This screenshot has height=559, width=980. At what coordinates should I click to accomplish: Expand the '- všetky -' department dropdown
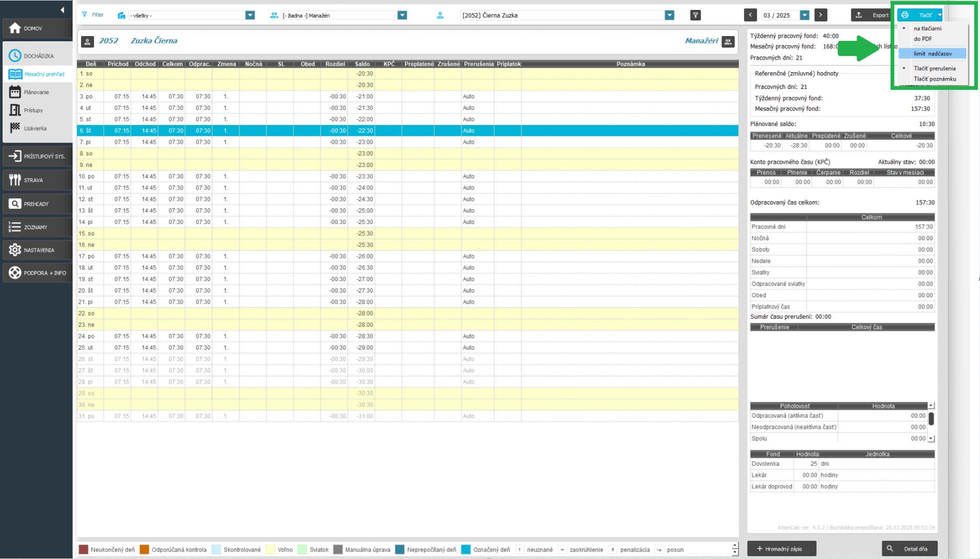[250, 15]
